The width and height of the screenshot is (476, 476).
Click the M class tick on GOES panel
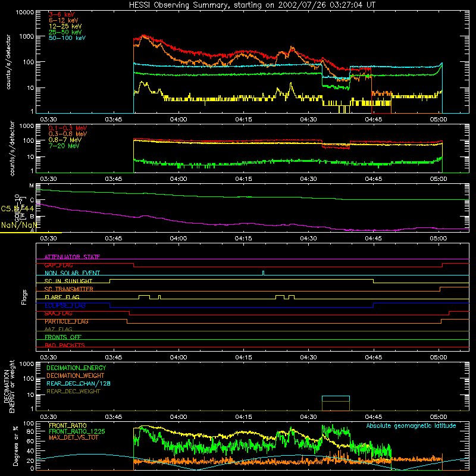point(32,186)
